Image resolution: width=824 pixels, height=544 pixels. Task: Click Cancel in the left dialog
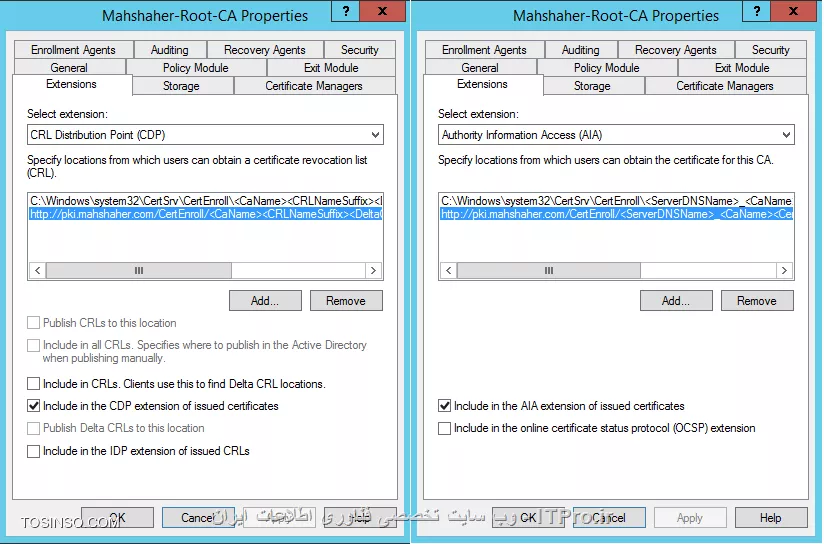[x=198, y=518]
